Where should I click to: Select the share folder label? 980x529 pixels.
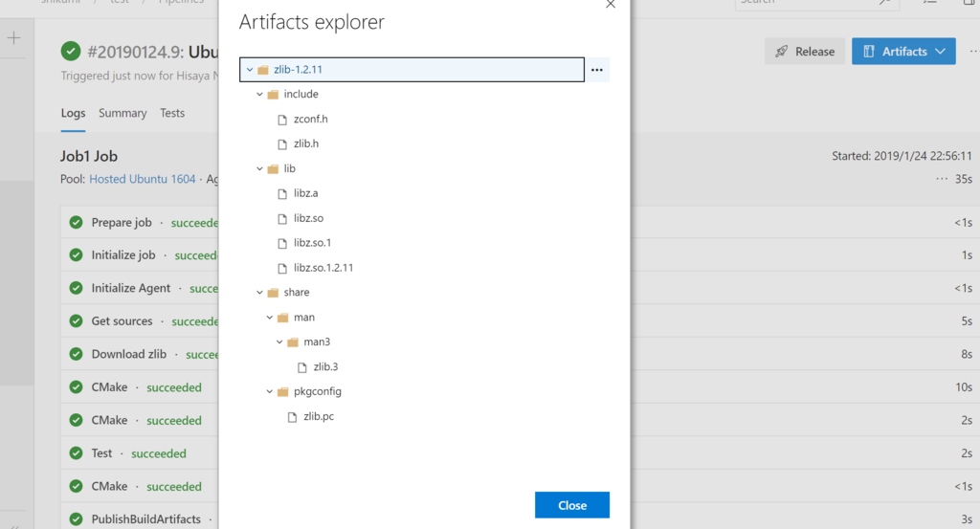297,293
